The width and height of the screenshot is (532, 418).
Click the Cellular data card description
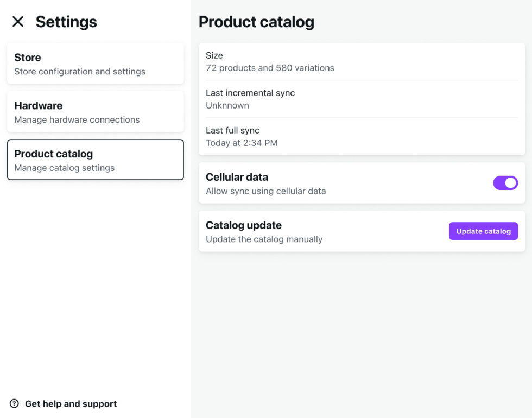click(x=266, y=191)
